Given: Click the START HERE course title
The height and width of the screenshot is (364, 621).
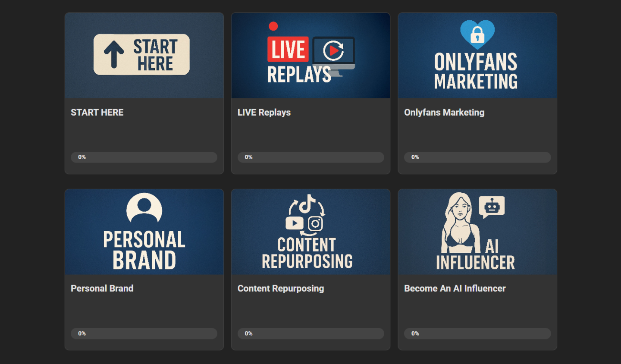Looking at the screenshot, I should click(97, 113).
